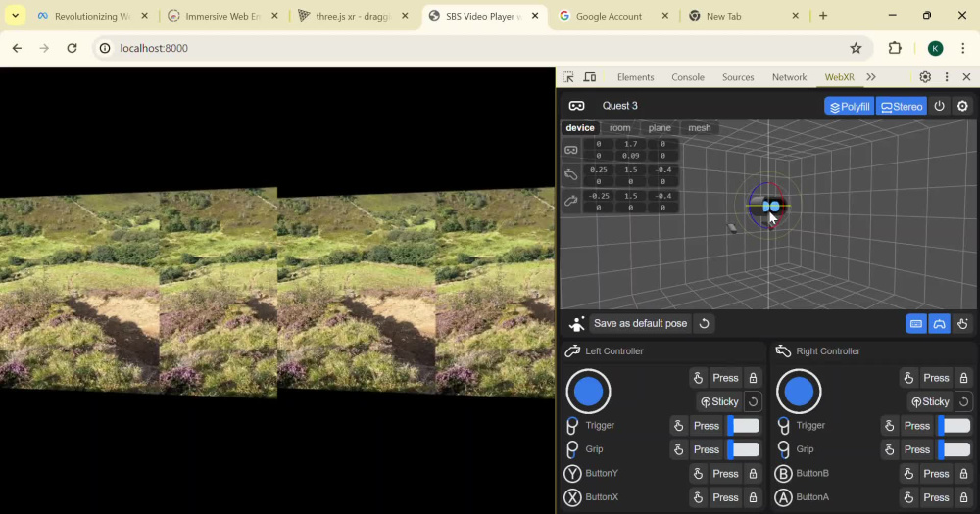Lock the Left Controller thumbstick Press

click(x=753, y=378)
